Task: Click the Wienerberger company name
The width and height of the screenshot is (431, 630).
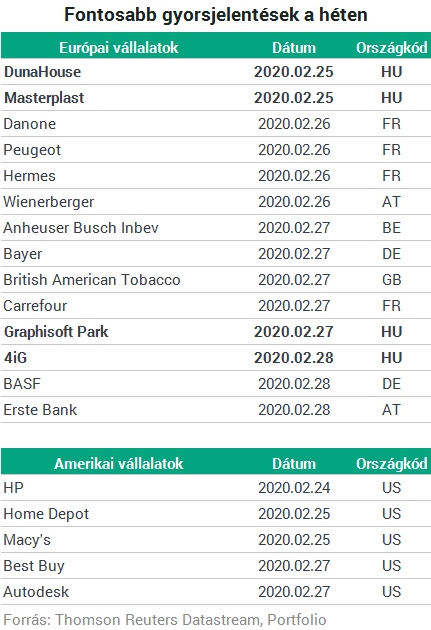Action: [x=49, y=202]
